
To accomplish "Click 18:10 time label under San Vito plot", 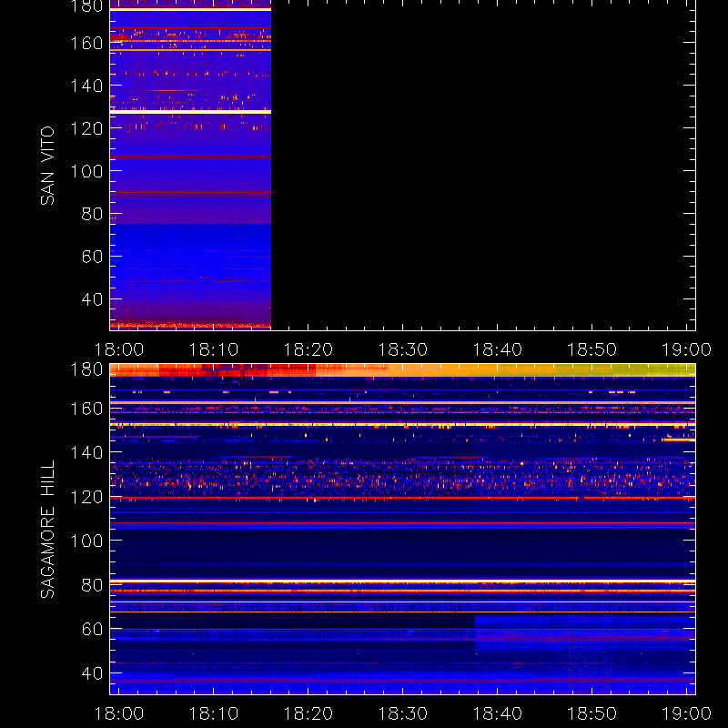I will (214, 349).
